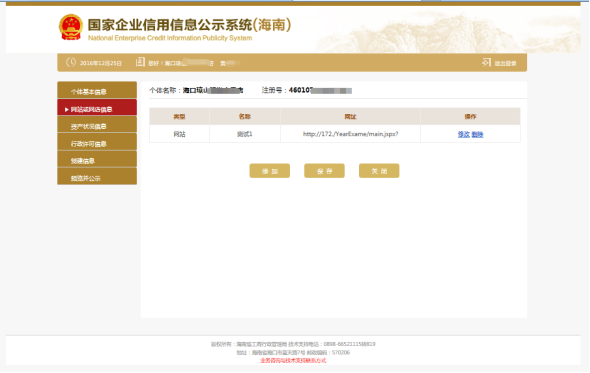The width and height of the screenshot is (590, 373).
Task: Click the 国家企业信用信息公示系统(海南) title
Action: pyautogui.click(x=189, y=25)
